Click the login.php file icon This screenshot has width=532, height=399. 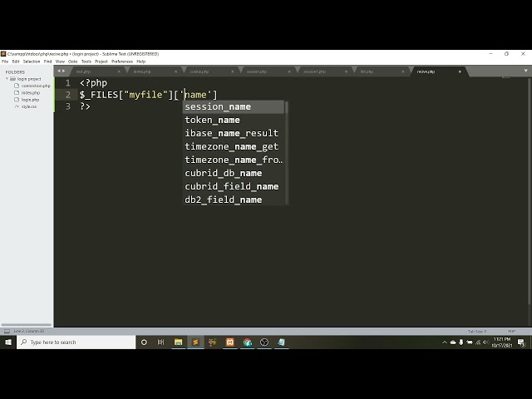click(x=17, y=100)
